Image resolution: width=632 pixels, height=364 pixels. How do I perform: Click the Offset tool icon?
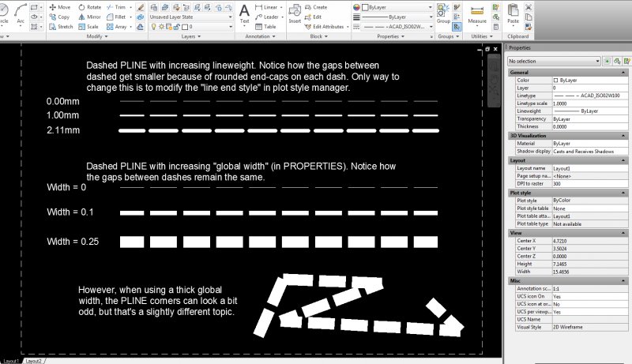pos(141,27)
